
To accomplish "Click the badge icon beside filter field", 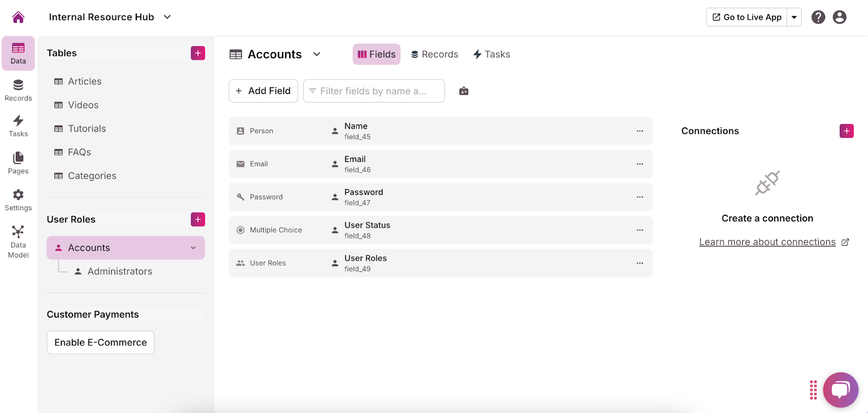I will [x=464, y=91].
